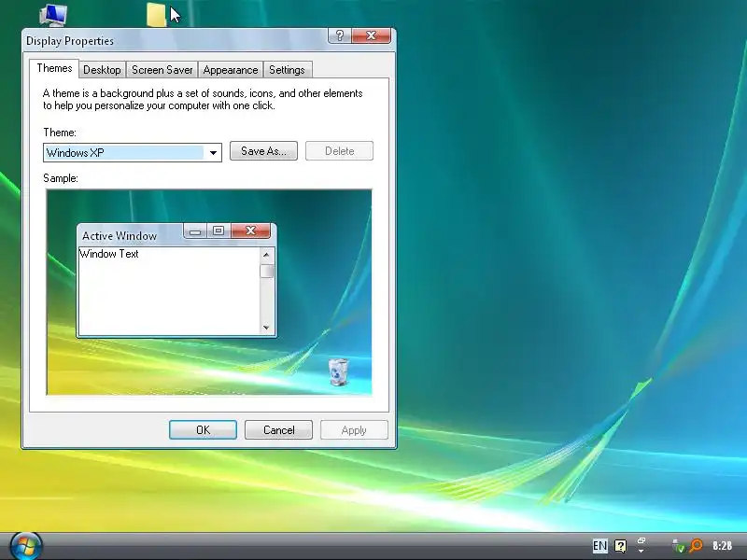This screenshot has width=747, height=560.
Task: Click the Save As... button
Action: click(263, 151)
